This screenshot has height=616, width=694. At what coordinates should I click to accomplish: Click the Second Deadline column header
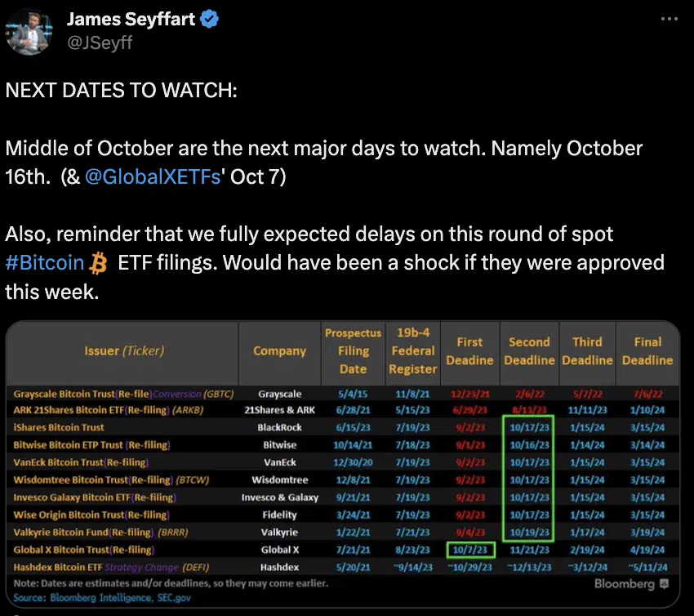coord(529,351)
